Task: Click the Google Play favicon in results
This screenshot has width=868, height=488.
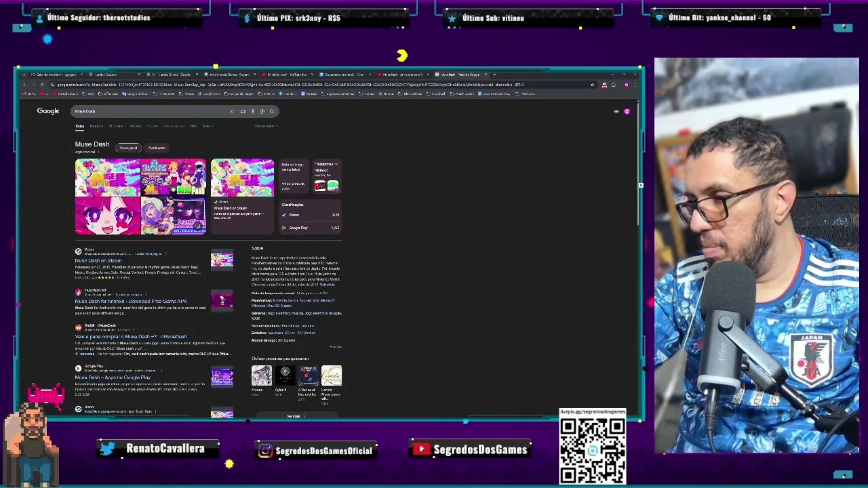Action: point(78,368)
